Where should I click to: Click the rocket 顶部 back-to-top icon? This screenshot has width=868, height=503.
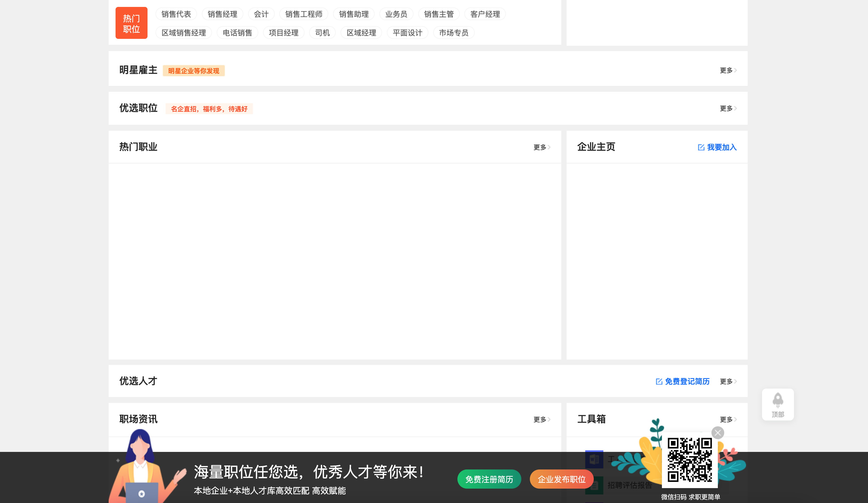[778, 405]
